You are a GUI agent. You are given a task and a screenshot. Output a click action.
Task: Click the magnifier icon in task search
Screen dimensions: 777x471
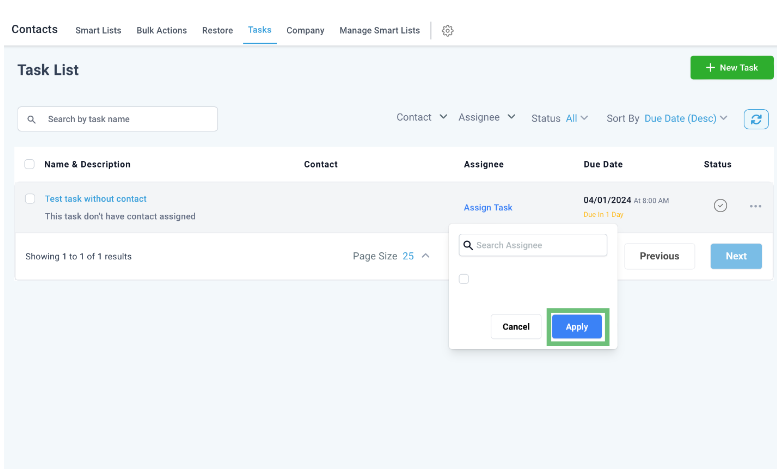tap(32, 120)
